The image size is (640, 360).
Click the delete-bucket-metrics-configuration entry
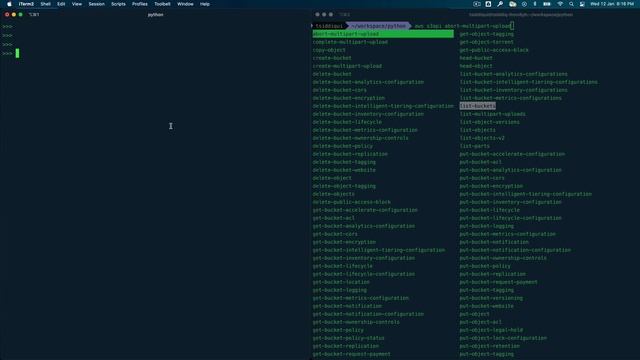365,130
